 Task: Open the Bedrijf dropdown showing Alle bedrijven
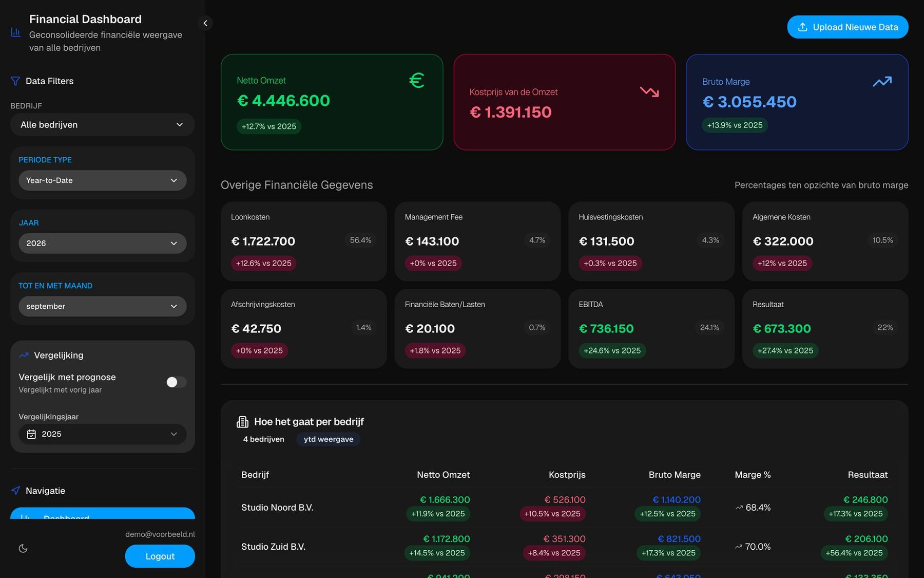click(103, 125)
